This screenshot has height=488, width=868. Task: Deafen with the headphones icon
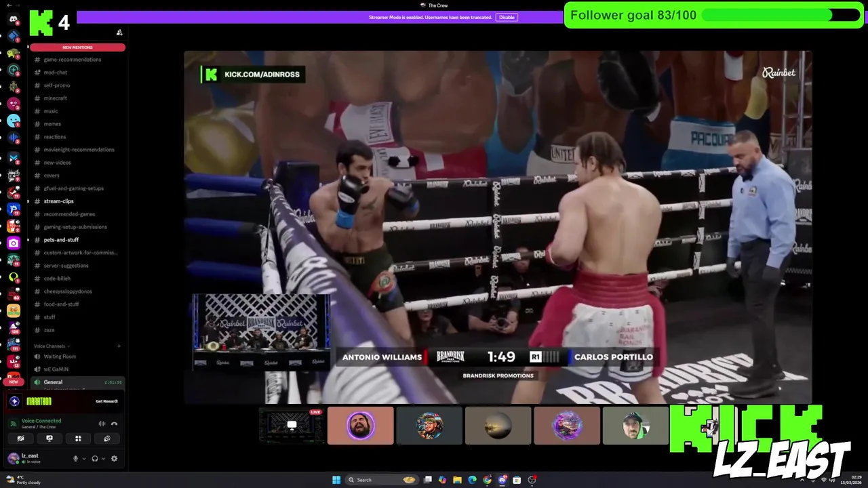pos(95,459)
